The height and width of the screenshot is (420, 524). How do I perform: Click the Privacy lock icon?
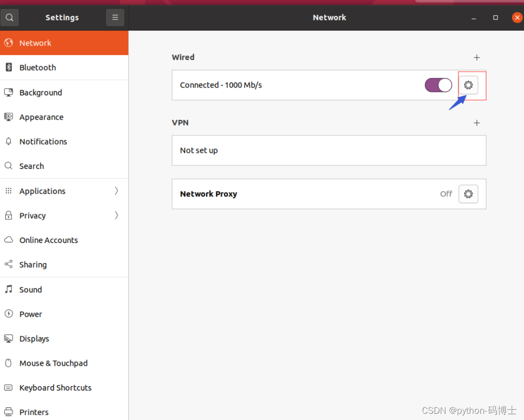pos(9,215)
